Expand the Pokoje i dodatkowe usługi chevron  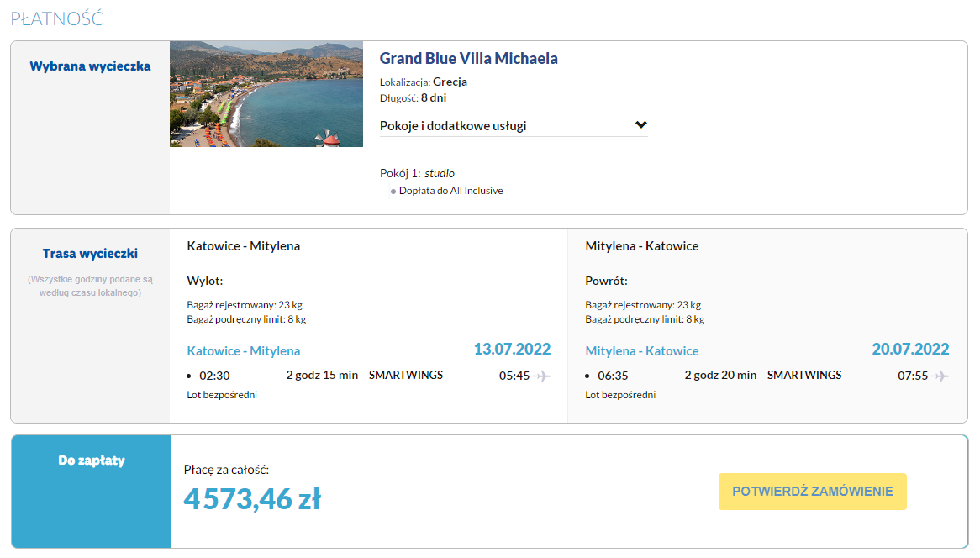point(641,125)
